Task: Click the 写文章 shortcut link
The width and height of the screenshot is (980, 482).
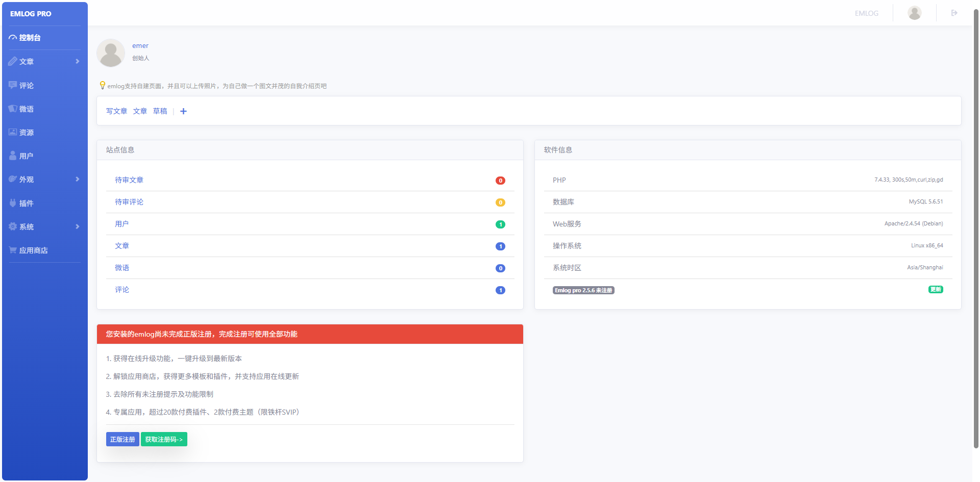Action: pos(116,111)
